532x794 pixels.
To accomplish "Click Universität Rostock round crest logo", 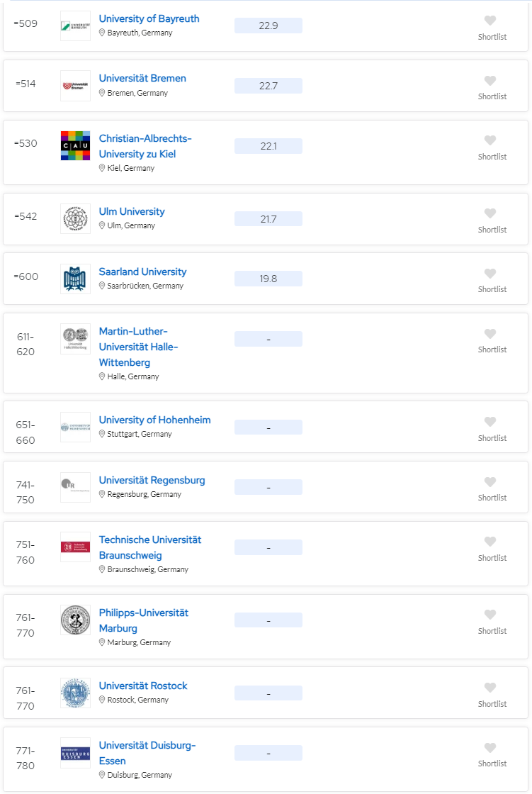I will (x=75, y=693).
